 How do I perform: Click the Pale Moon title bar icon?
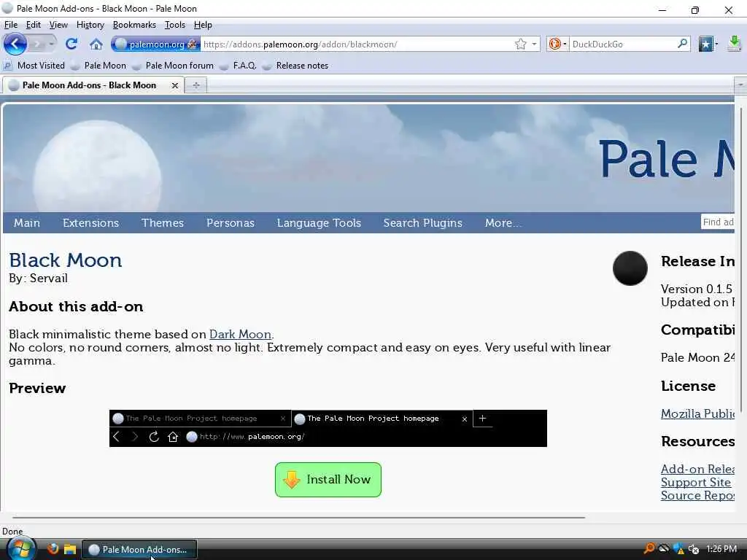pyautogui.click(x=7, y=8)
